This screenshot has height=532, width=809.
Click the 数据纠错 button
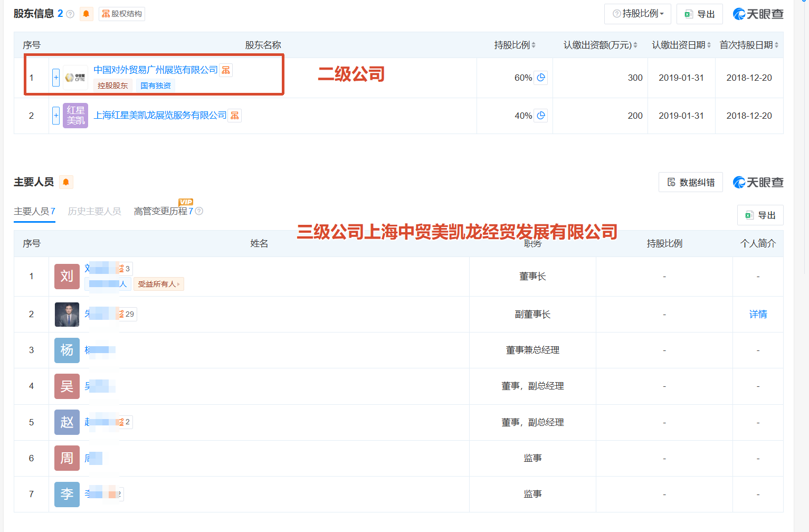(x=691, y=183)
